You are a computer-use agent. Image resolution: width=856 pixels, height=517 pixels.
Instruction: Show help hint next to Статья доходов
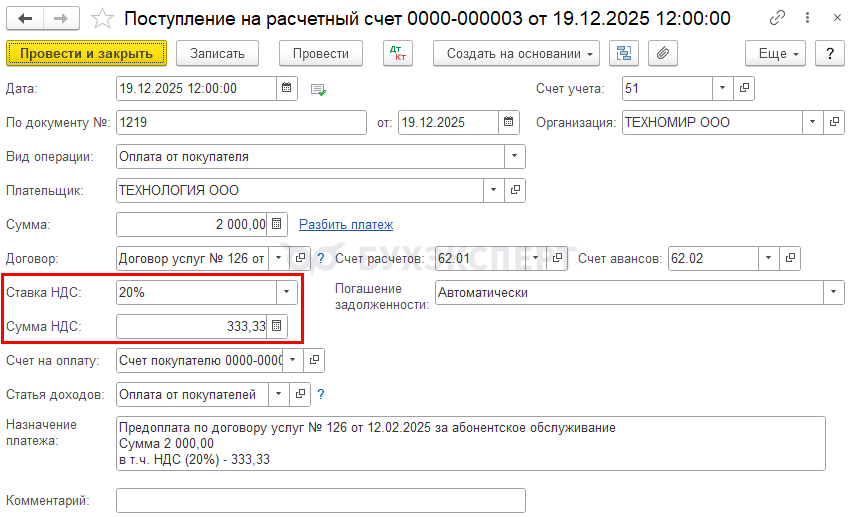click(320, 394)
